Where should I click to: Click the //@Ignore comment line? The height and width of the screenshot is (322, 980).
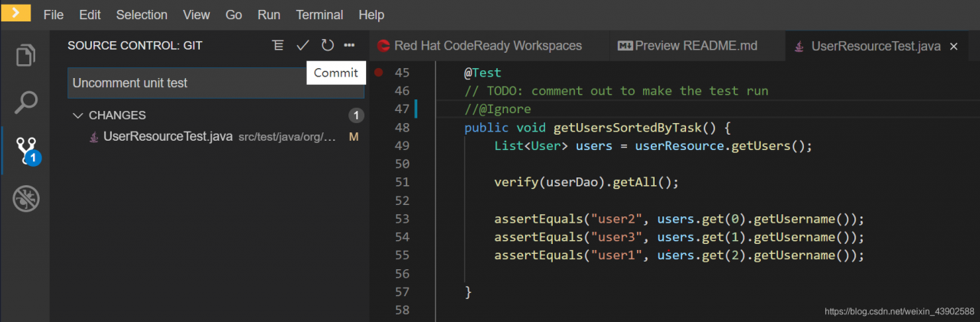pyautogui.click(x=497, y=109)
